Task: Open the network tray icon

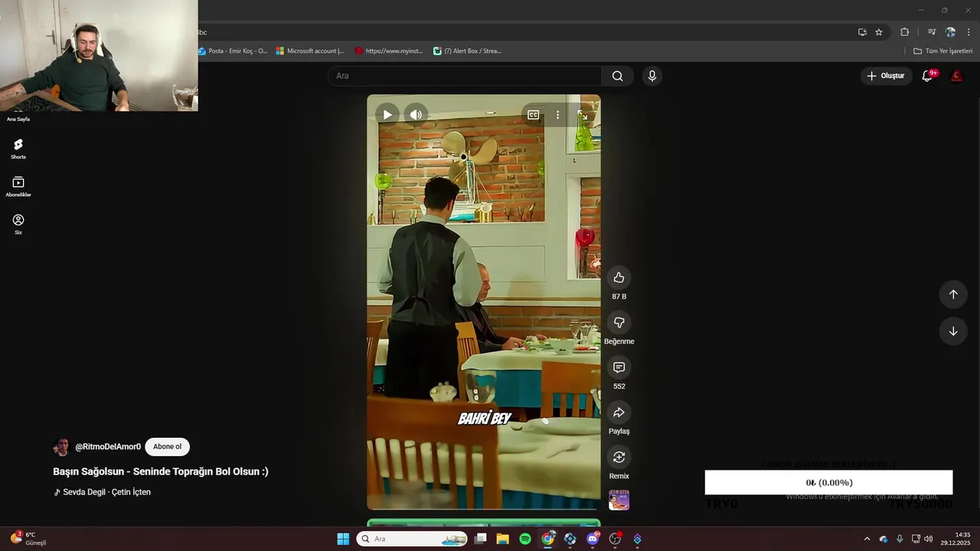Action: click(x=916, y=539)
